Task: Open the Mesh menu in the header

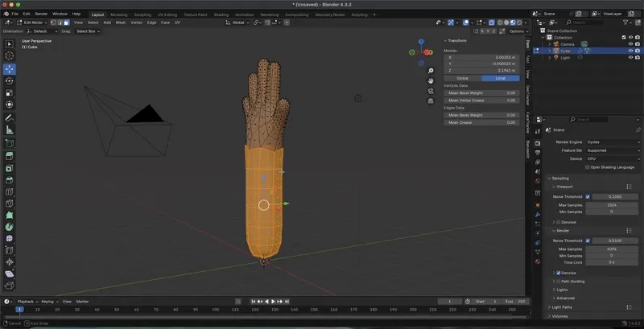Action: [121, 23]
